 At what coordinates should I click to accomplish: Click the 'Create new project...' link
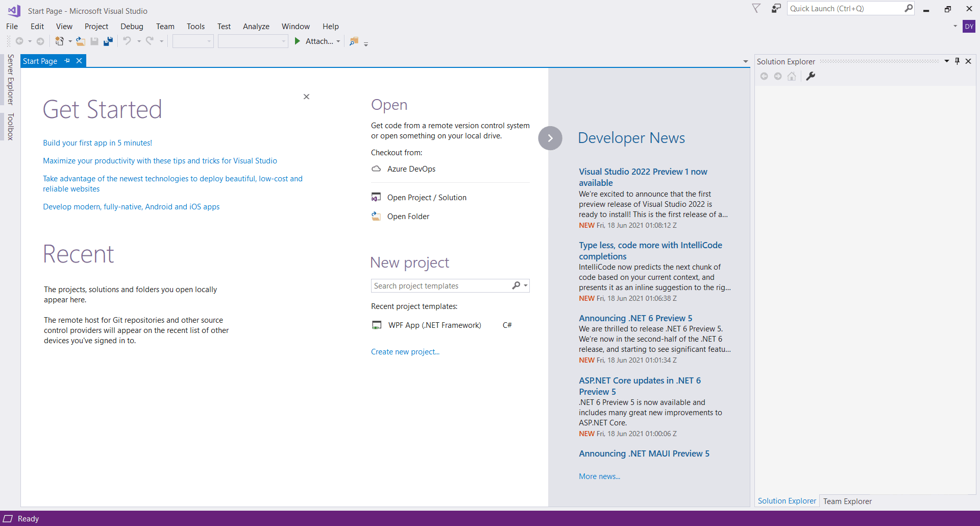(x=405, y=352)
